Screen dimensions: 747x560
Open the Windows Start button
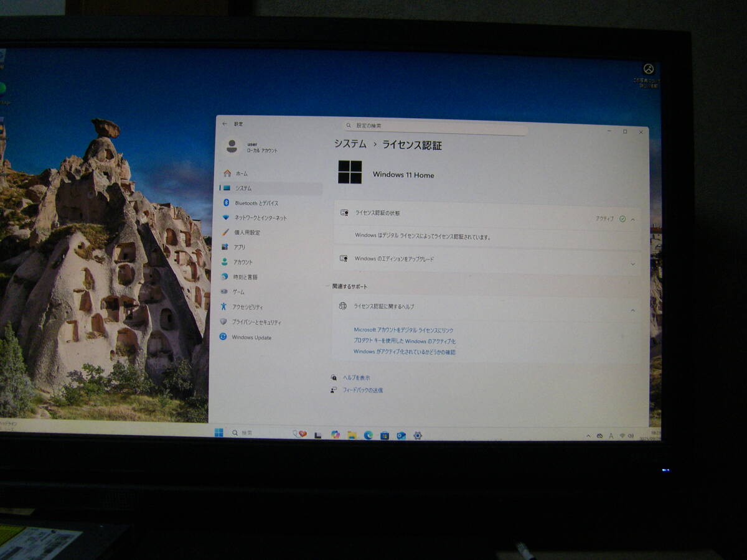tap(218, 432)
